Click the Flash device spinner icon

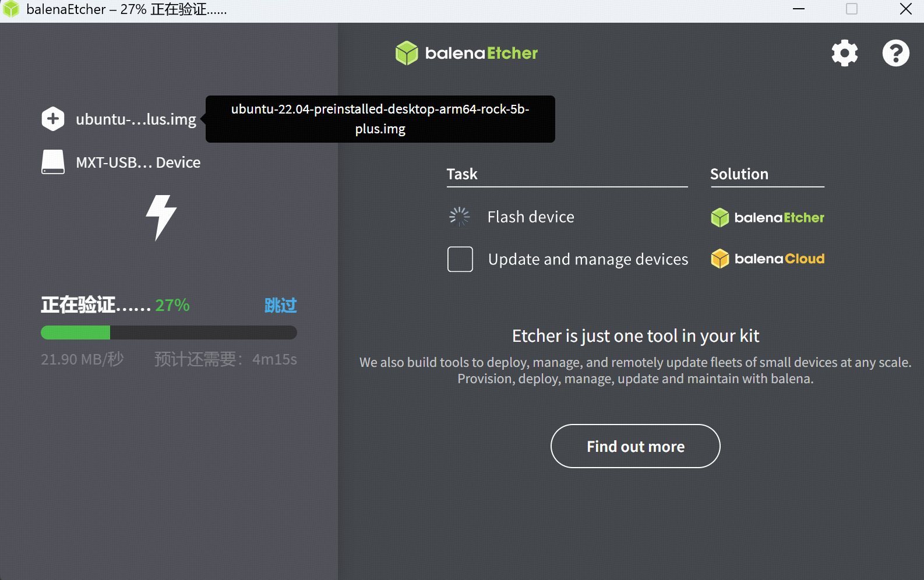[x=460, y=217]
